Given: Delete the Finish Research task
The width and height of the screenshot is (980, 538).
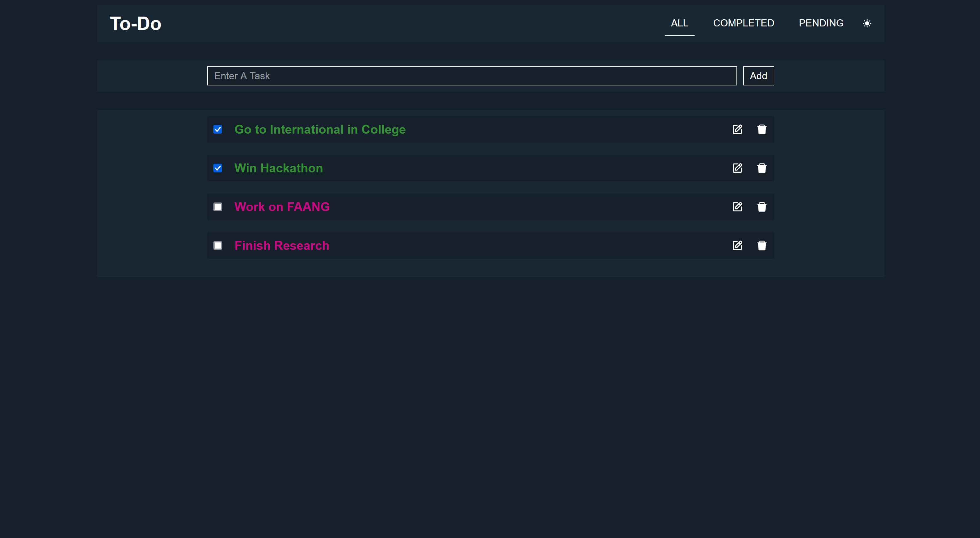Looking at the screenshot, I should coord(762,245).
